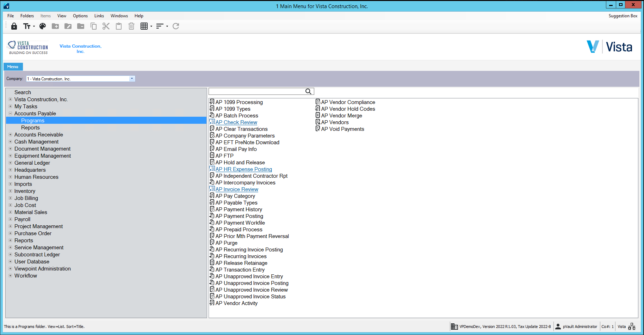
Task: Open the AP HR Expense Posting link
Action: click(x=244, y=169)
